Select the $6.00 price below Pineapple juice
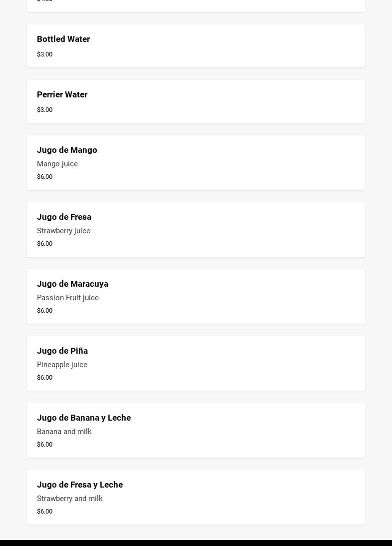The width and height of the screenshot is (392, 546). pos(44,378)
